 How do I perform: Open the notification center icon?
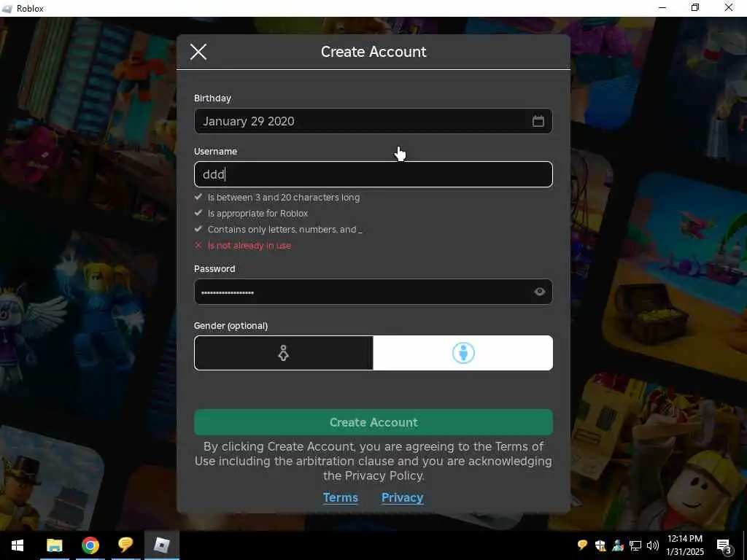click(x=724, y=545)
